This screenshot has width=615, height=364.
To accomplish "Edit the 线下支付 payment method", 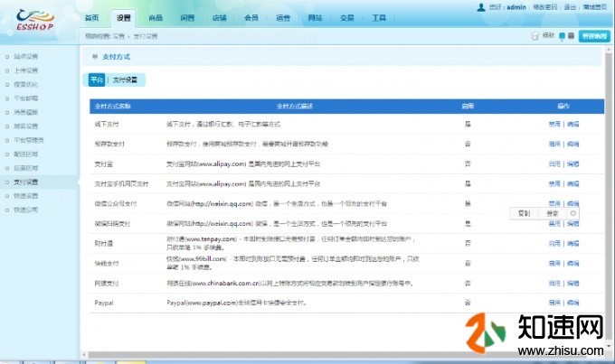I will pos(573,124).
